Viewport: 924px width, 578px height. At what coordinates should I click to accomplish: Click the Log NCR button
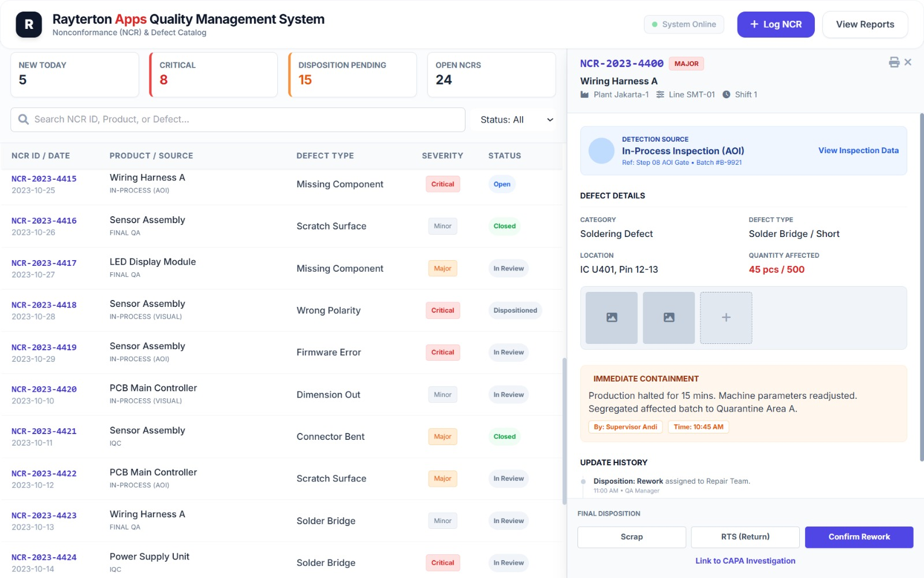(776, 24)
